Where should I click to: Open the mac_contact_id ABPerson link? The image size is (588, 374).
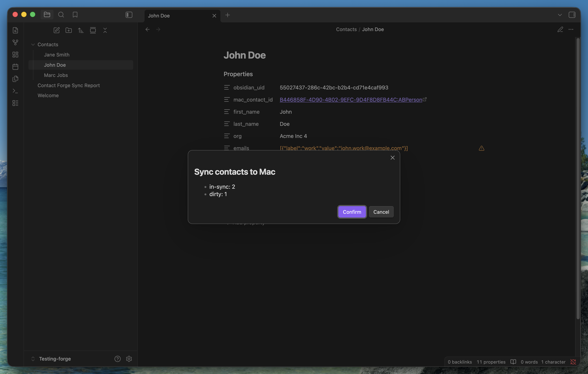[x=351, y=99]
